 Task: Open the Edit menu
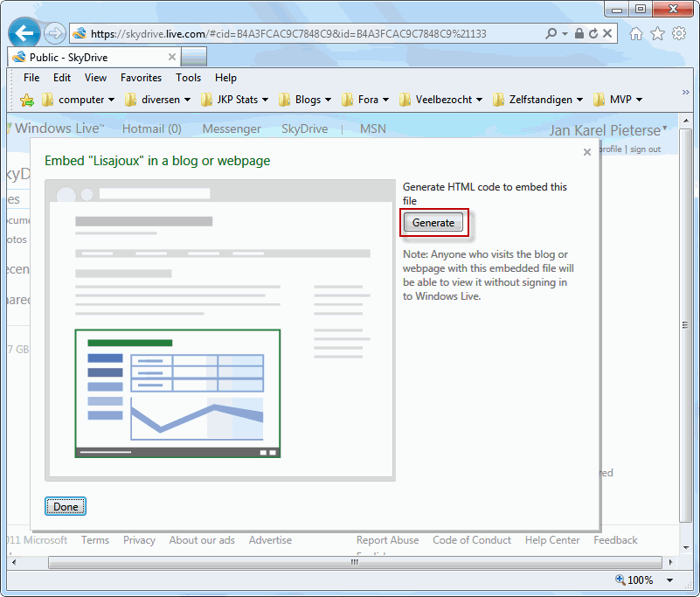[x=62, y=78]
